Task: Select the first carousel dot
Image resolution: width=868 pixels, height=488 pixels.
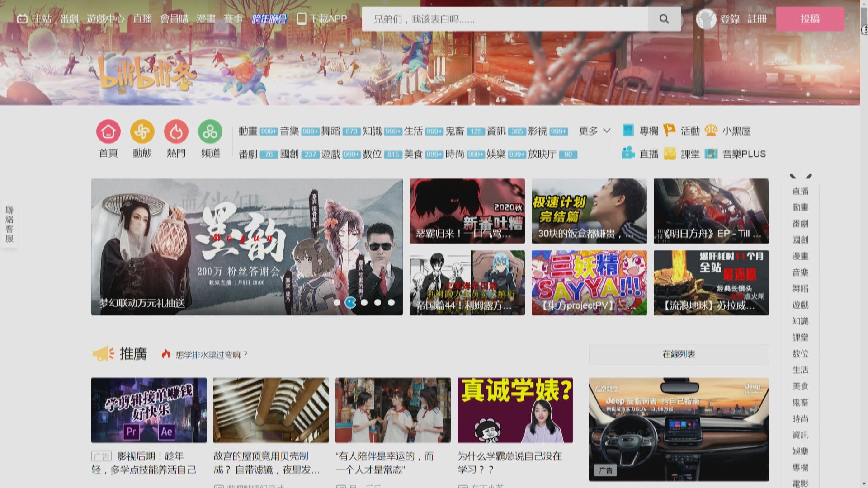Action: [337, 302]
